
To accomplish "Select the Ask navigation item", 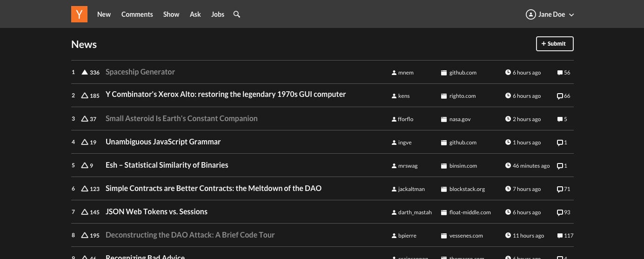I will pos(195,14).
